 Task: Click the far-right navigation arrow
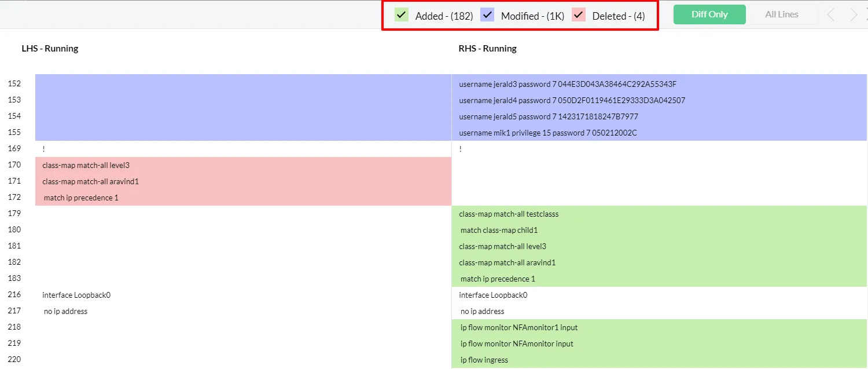[866, 14]
